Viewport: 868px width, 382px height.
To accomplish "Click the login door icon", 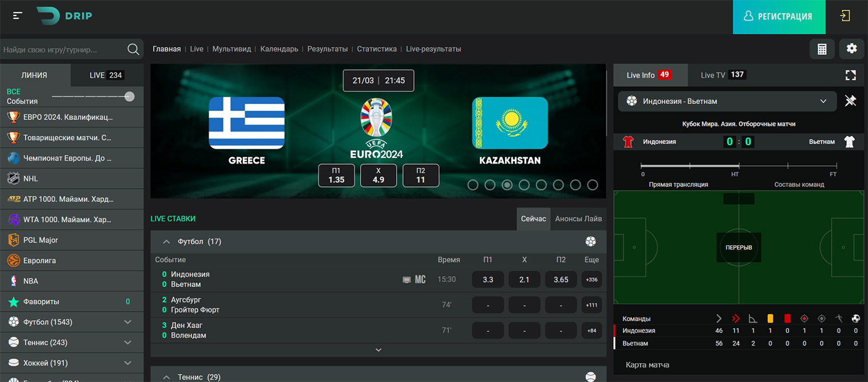I will (845, 16).
